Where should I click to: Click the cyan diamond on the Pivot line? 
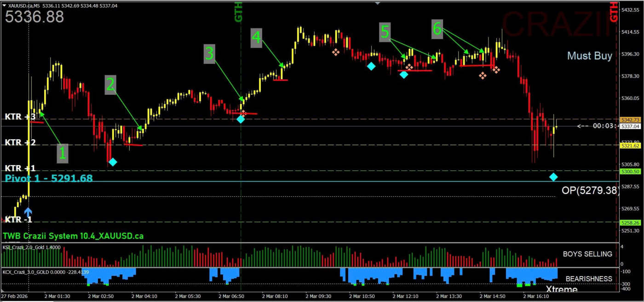pyautogui.click(x=553, y=177)
